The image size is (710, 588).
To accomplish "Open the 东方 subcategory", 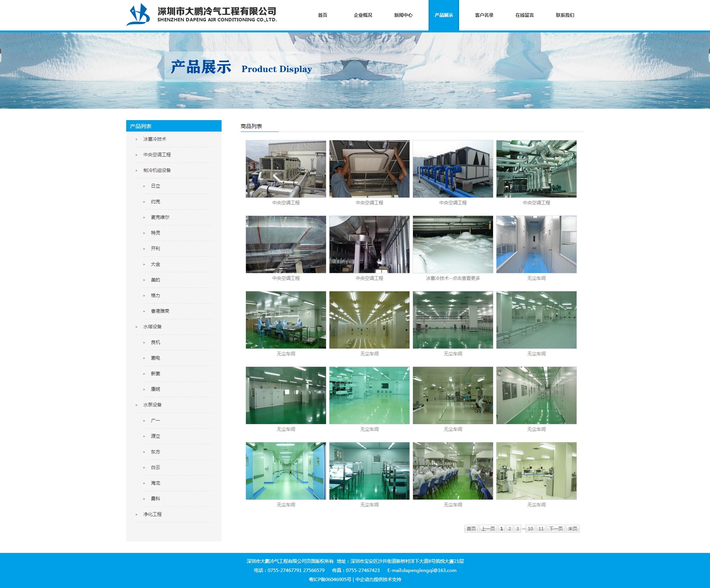I will click(156, 452).
